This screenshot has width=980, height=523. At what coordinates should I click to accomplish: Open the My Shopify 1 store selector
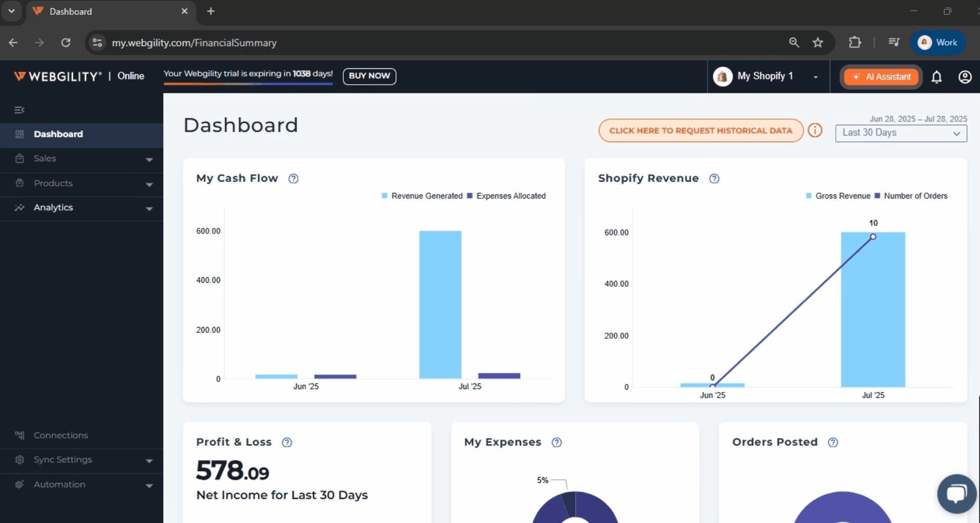click(x=767, y=76)
